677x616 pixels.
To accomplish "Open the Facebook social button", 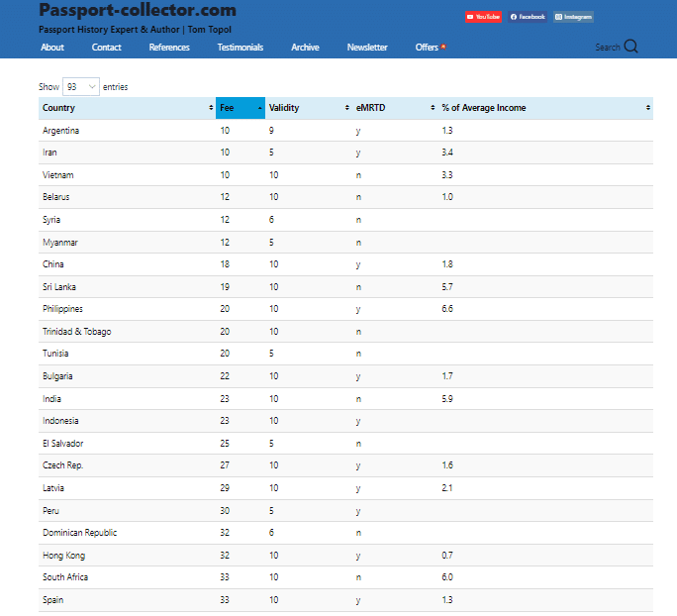I will click(528, 17).
